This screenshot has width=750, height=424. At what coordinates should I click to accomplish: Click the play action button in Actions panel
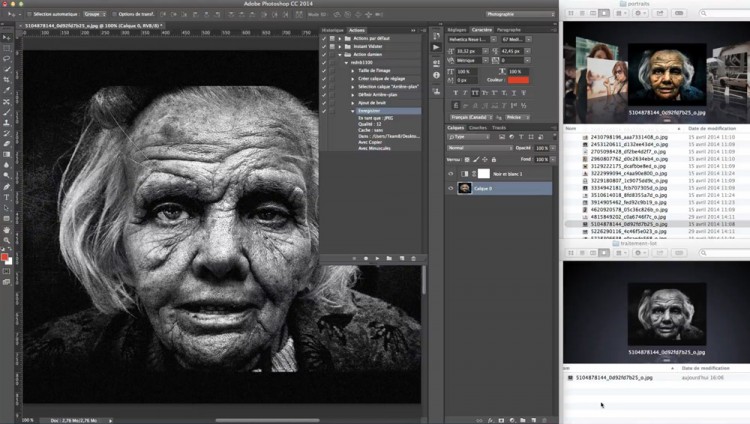(379, 258)
